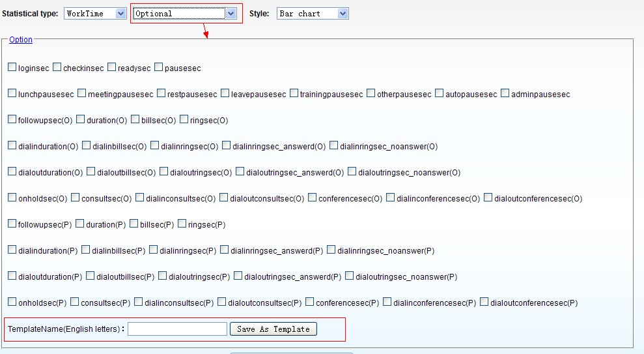Click the Option legend link
644x354 pixels.
coord(21,40)
